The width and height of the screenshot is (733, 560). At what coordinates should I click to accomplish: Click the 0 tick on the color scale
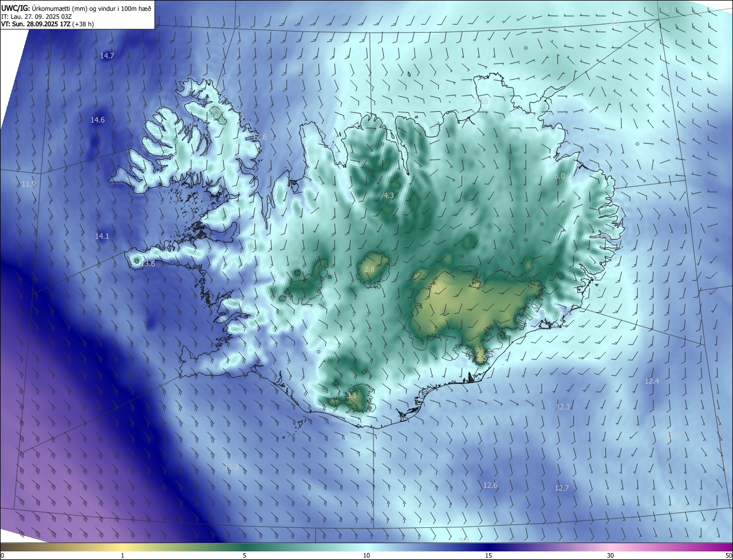(2, 555)
